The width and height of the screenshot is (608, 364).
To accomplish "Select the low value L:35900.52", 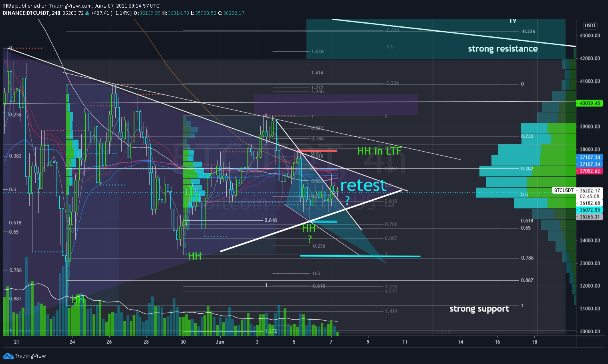I will point(203,13).
